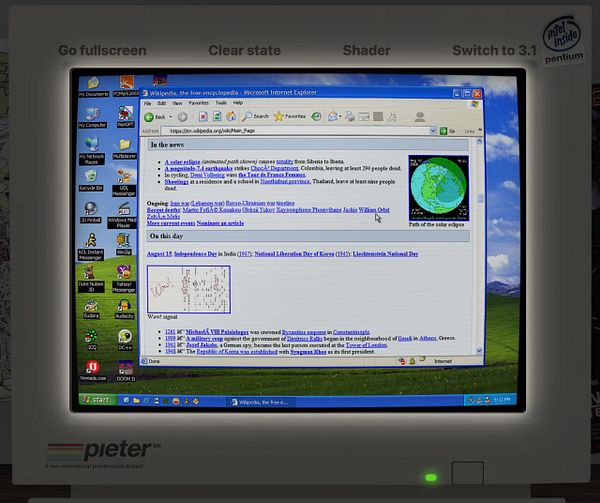Click the page scrollbar up arrow
The image size is (600, 503).
click(x=479, y=141)
